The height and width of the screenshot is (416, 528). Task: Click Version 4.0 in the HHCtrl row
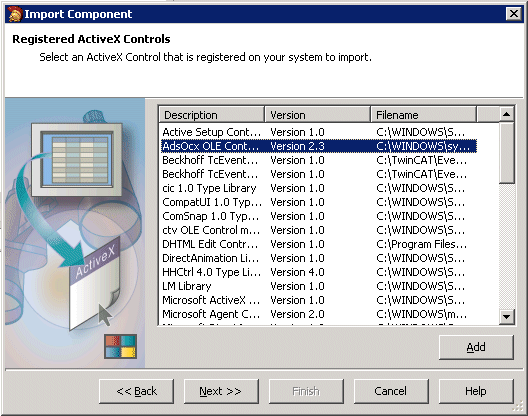click(x=297, y=272)
